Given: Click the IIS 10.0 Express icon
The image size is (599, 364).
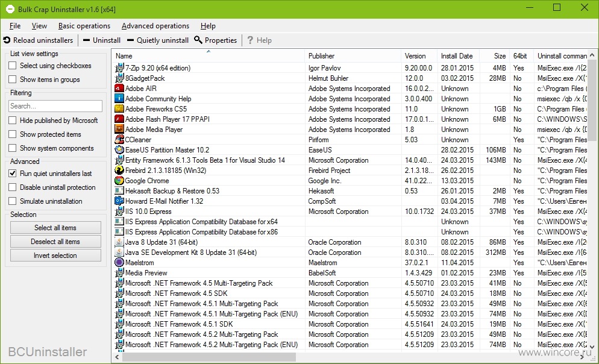Looking at the screenshot, I should (x=119, y=212).
